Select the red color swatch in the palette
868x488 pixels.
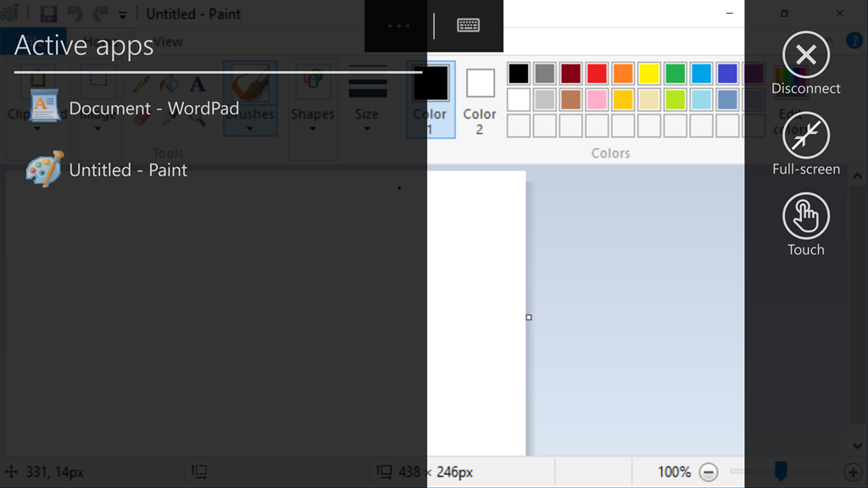(596, 74)
